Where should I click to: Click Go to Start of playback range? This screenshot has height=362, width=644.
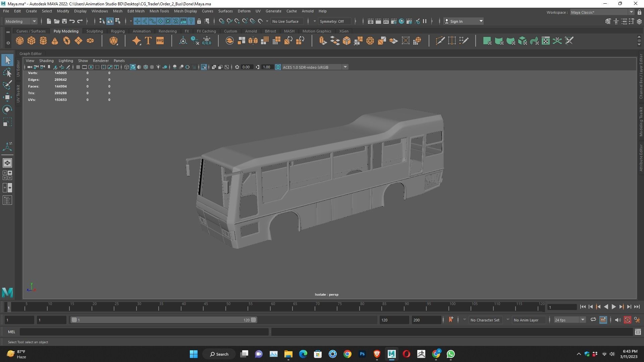[583, 307]
